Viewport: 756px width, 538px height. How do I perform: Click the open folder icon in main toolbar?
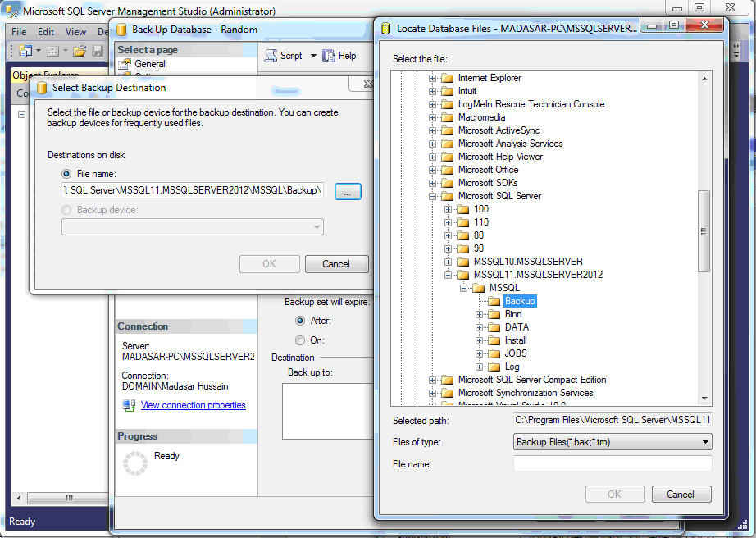click(80, 51)
